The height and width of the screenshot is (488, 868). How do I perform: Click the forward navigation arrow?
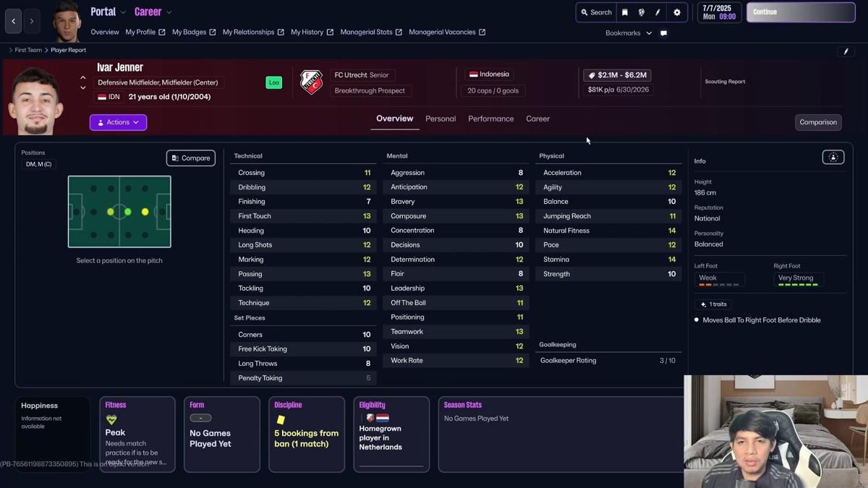point(32,22)
